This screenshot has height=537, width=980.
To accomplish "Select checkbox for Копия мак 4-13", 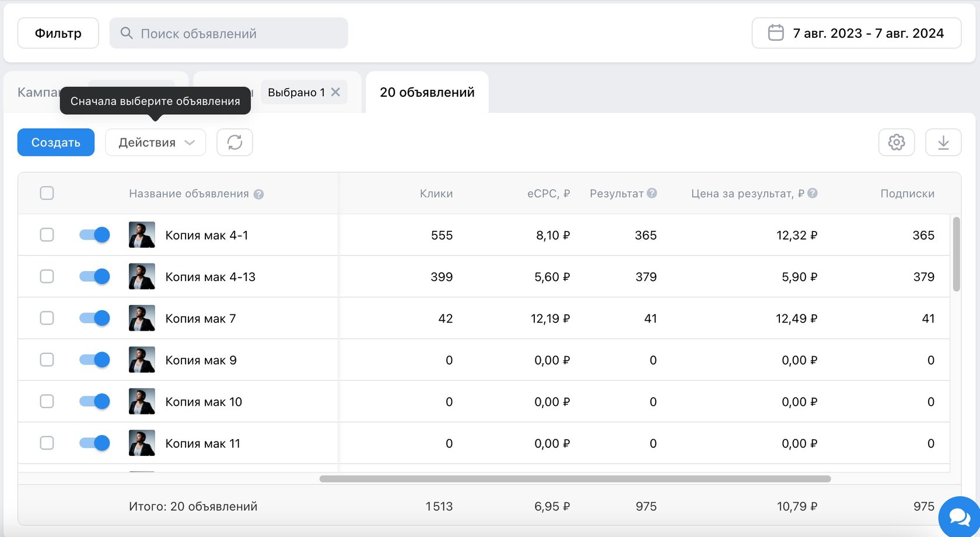I will pyautogui.click(x=47, y=276).
